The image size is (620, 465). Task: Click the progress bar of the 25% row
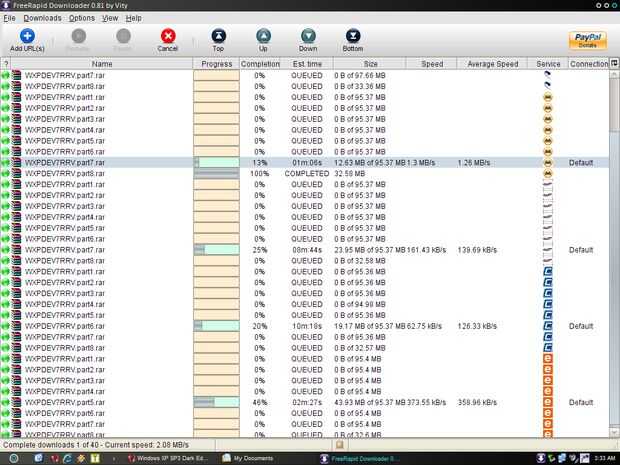point(216,250)
